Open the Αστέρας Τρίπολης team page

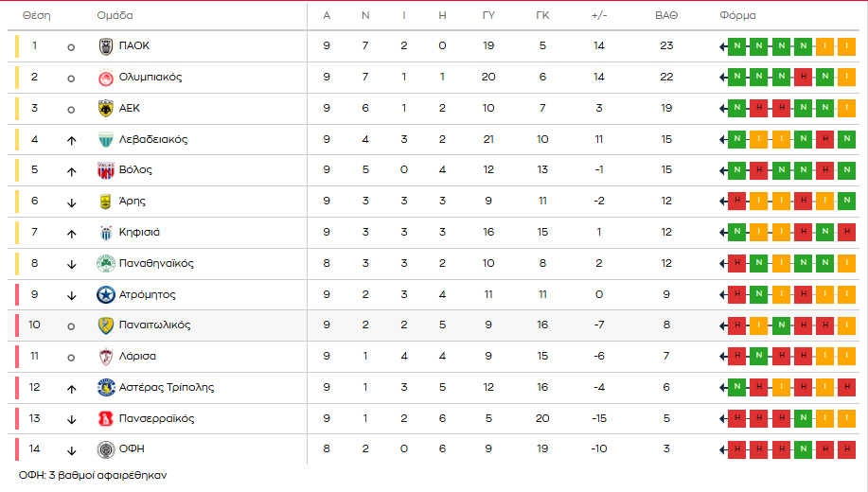coord(167,388)
